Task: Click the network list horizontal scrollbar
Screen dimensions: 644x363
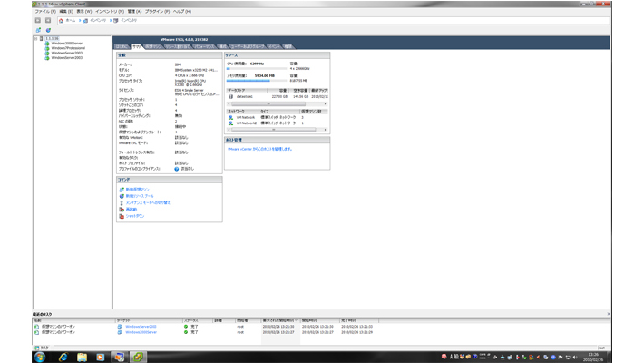Action: click(x=277, y=130)
